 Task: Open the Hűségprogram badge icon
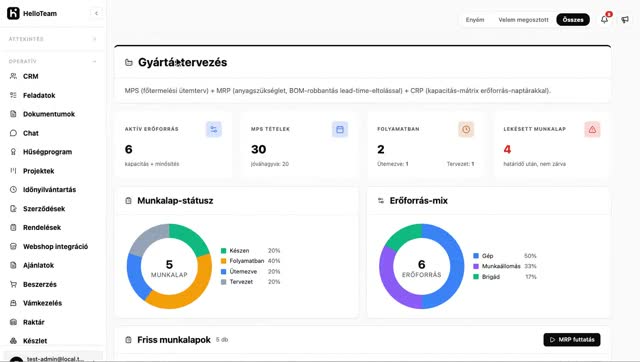tap(13, 152)
